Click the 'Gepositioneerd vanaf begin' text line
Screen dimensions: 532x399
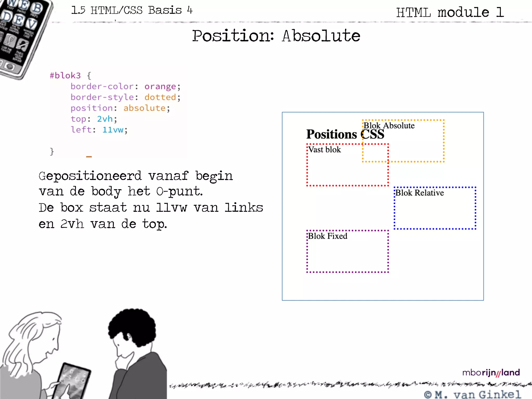136,176
